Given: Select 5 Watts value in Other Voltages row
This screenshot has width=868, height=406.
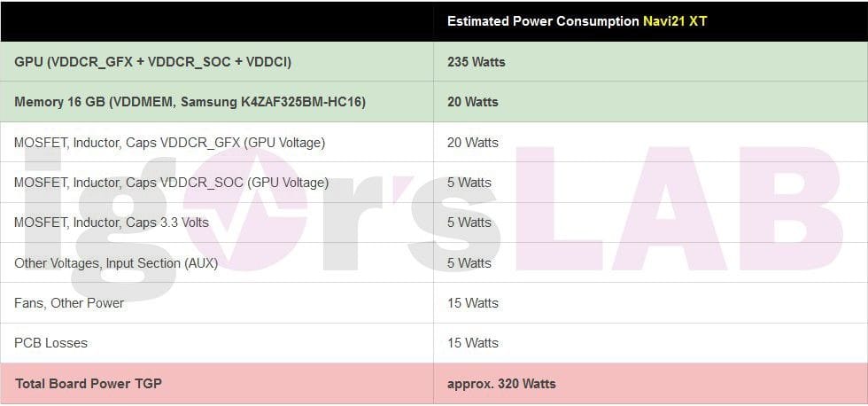Looking at the screenshot, I should (469, 263).
